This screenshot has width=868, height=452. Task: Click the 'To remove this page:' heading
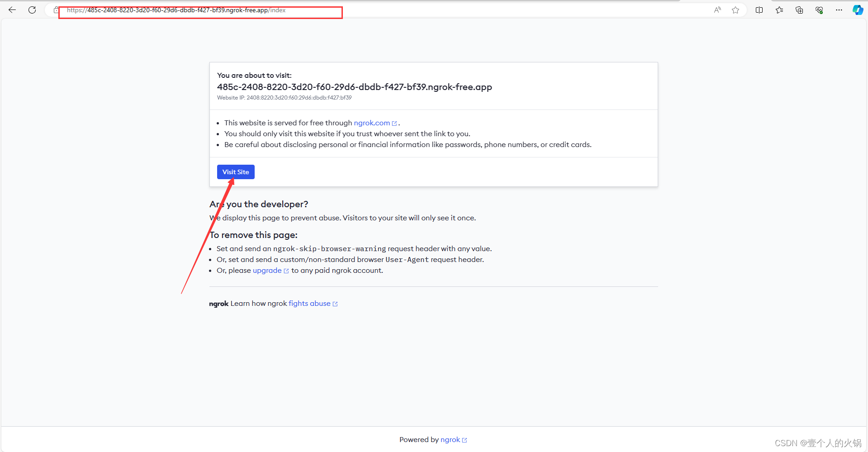coord(253,235)
